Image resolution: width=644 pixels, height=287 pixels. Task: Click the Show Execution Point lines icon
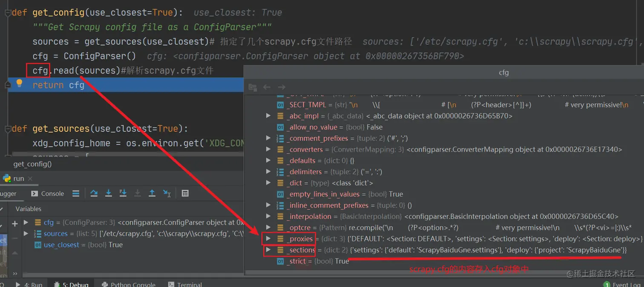(x=76, y=193)
